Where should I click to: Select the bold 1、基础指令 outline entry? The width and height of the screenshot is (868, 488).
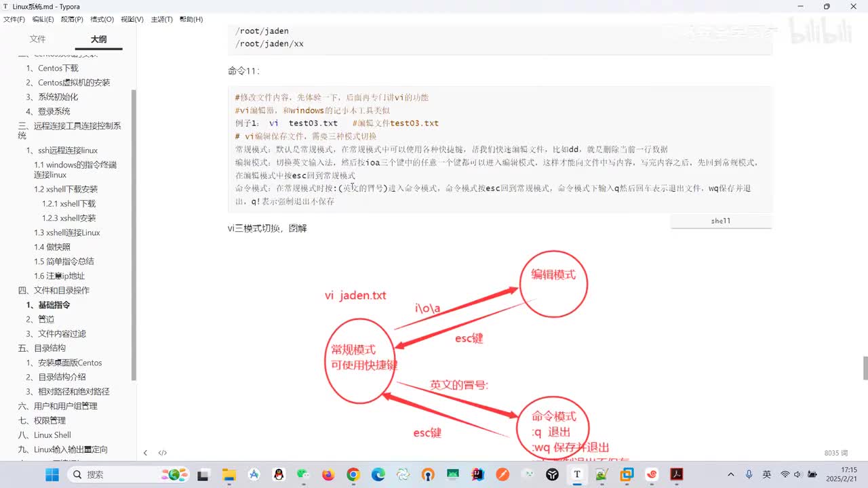(x=48, y=305)
